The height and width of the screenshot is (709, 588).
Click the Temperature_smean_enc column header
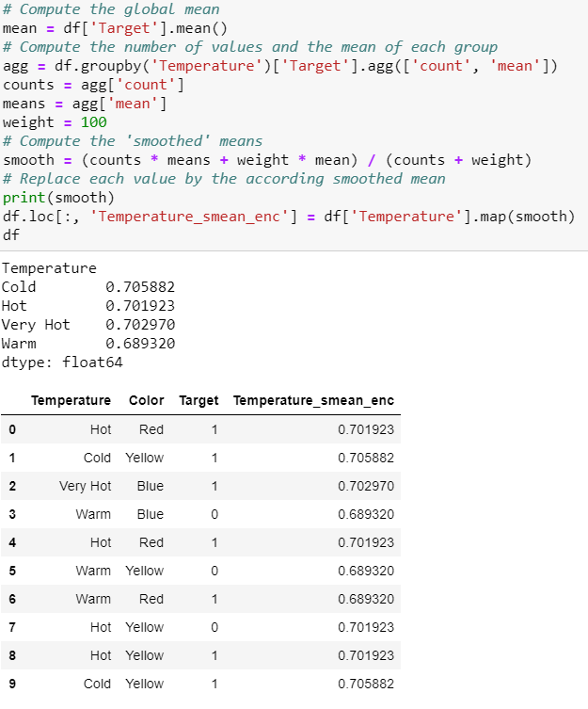click(x=313, y=400)
